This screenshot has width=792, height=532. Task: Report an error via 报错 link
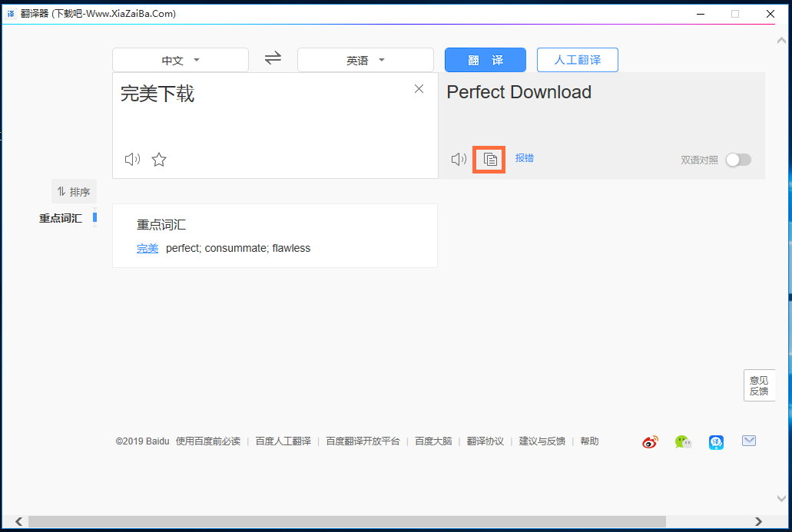(525, 158)
